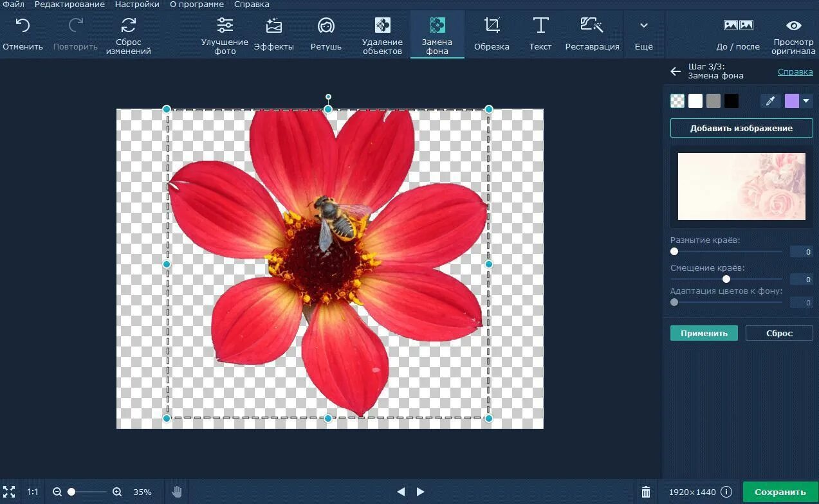The width and height of the screenshot is (819, 504).
Task: Choose the black background swatch
Action: click(x=732, y=101)
